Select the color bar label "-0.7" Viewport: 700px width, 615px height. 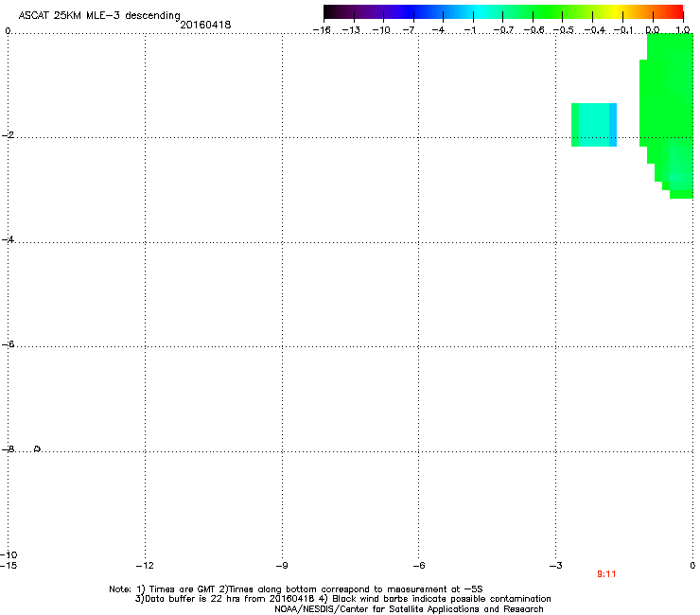click(503, 30)
